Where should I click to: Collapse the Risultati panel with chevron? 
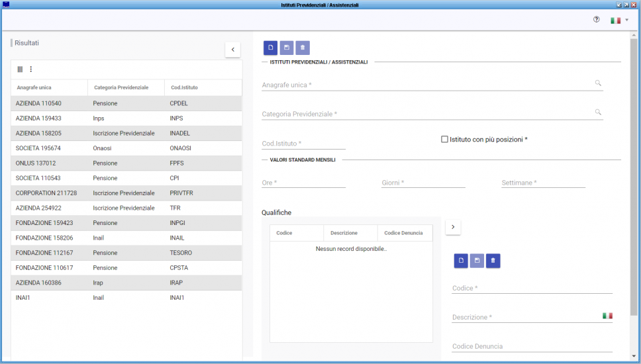click(x=232, y=50)
